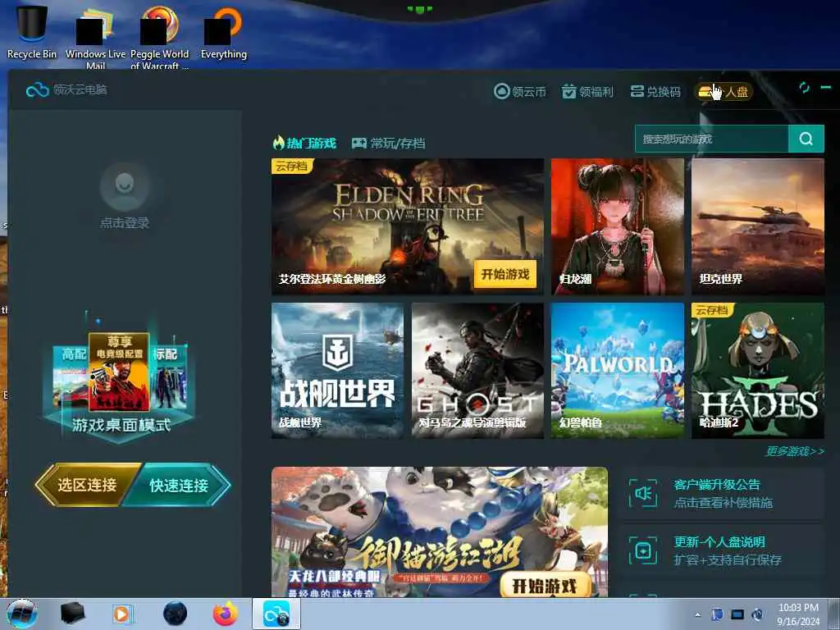Open the Palworld 幻兽帕鲁 game card
Image resolution: width=840 pixels, height=630 pixels.
tap(617, 371)
